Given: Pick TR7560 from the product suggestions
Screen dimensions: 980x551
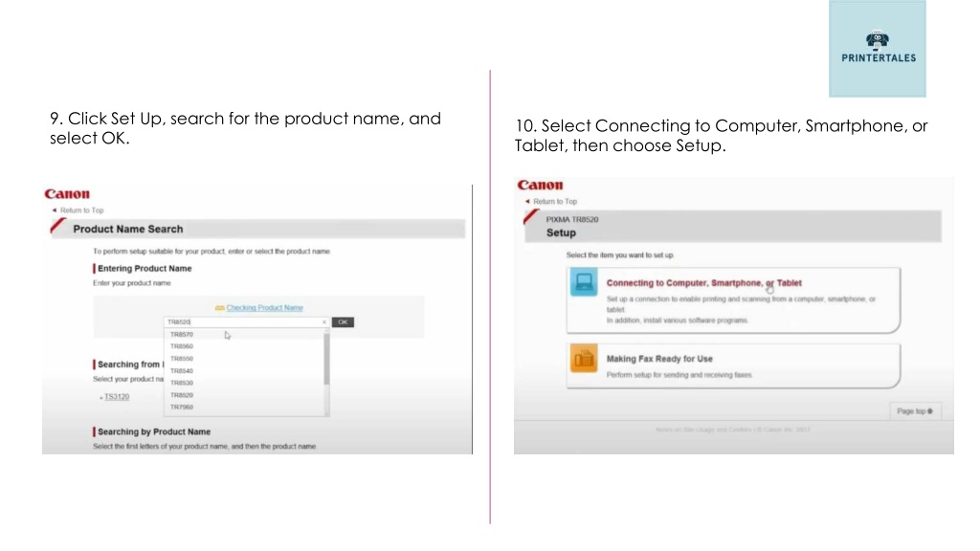Looking at the screenshot, I should pyautogui.click(x=182, y=407).
